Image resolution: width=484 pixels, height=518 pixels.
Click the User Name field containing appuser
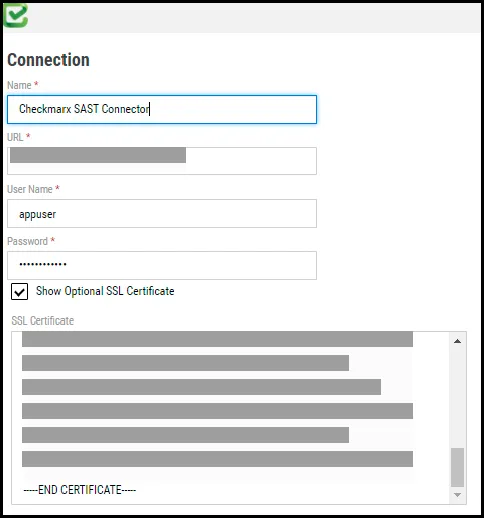tap(162, 214)
